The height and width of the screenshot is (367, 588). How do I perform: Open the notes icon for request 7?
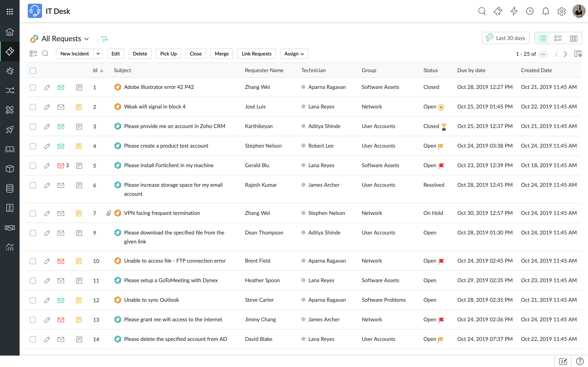click(79, 213)
